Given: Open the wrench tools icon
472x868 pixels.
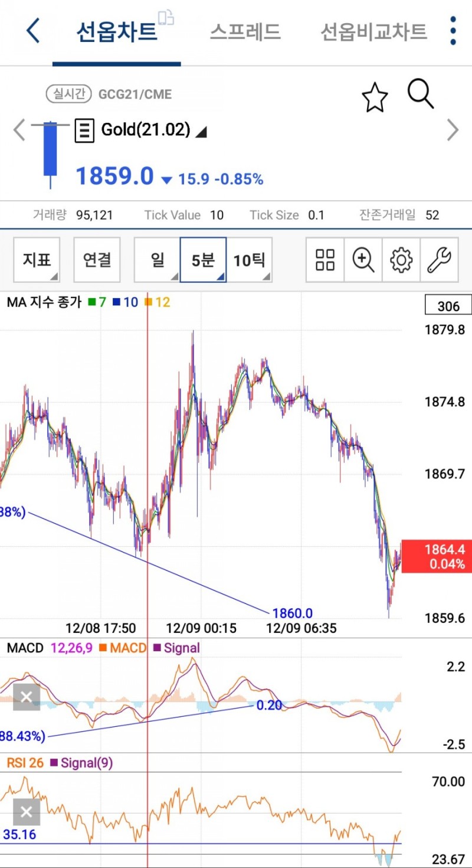Looking at the screenshot, I should click(439, 259).
